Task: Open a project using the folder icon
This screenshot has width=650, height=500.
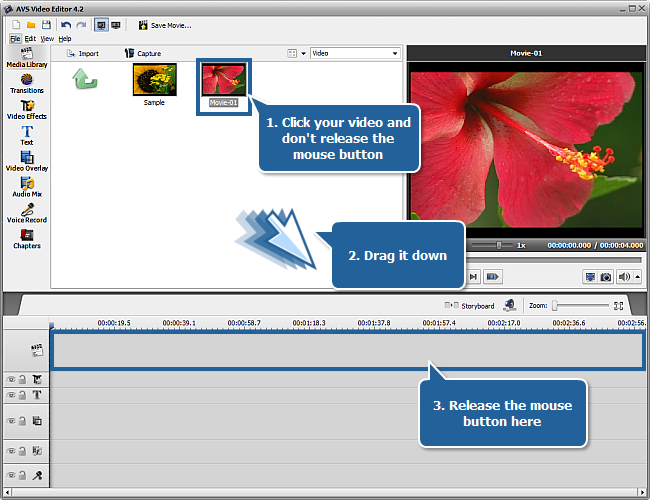Action: point(31,25)
